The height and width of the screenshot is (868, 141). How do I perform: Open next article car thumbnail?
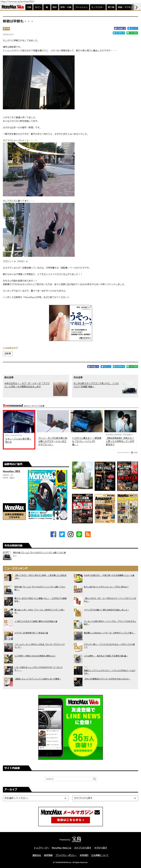(x=130, y=388)
